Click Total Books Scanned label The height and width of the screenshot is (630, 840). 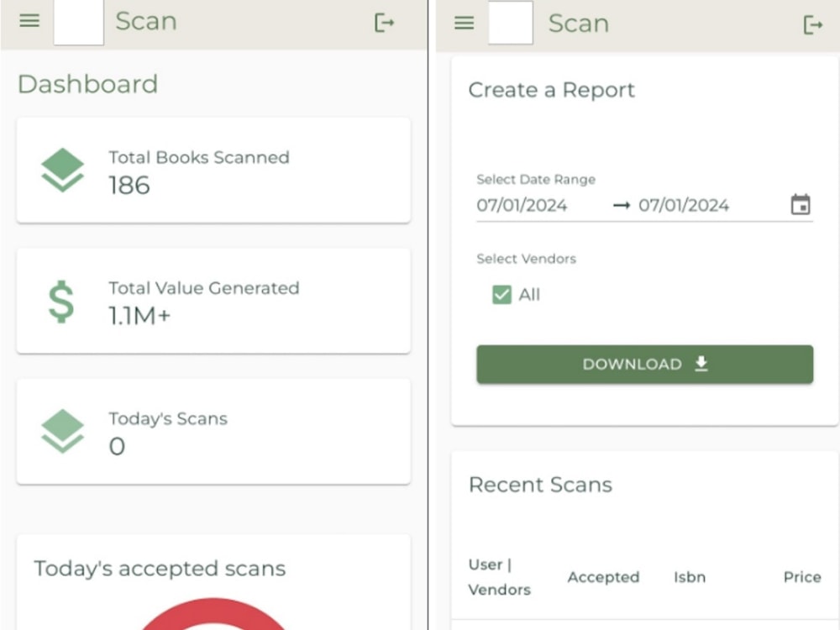[x=199, y=158]
